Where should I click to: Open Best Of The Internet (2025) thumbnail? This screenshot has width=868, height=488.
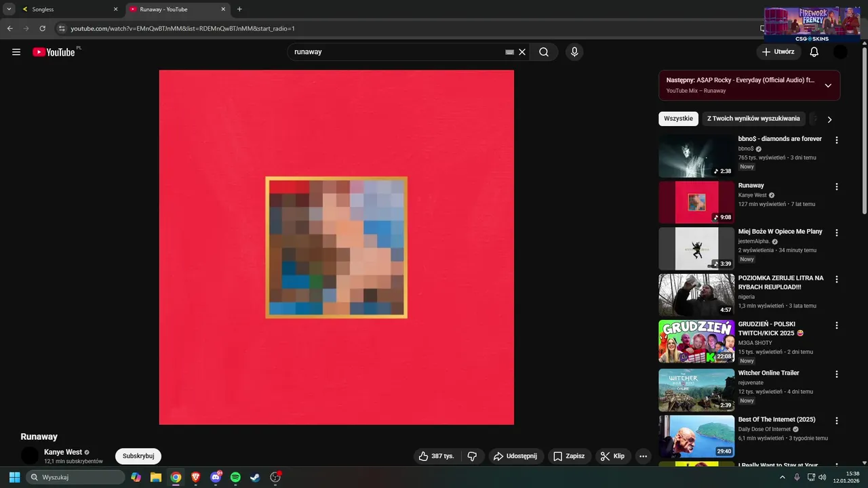(x=696, y=436)
